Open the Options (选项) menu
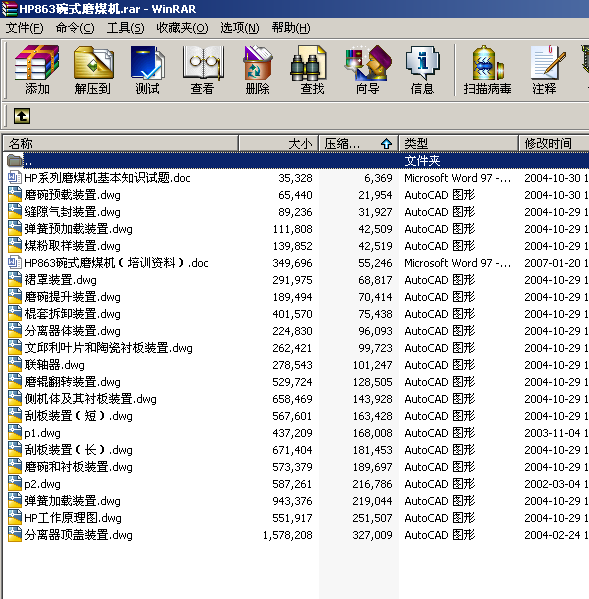589x599 pixels. [239, 28]
